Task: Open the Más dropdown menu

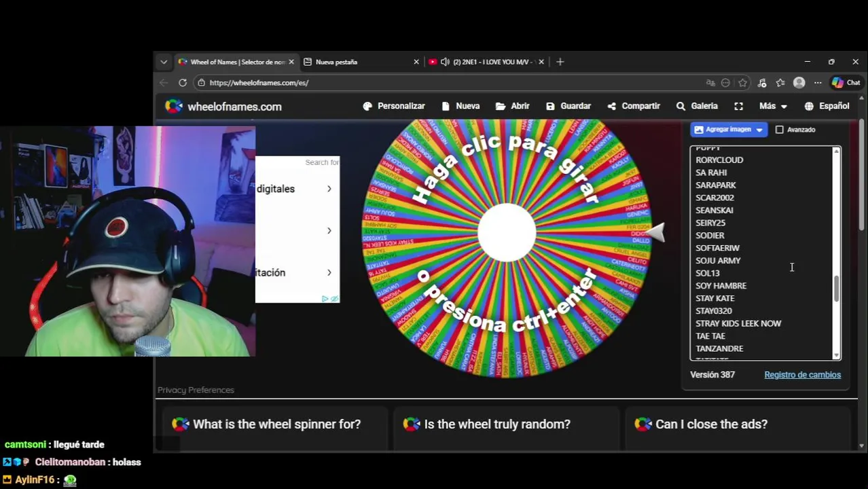Action: click(773, 106)
